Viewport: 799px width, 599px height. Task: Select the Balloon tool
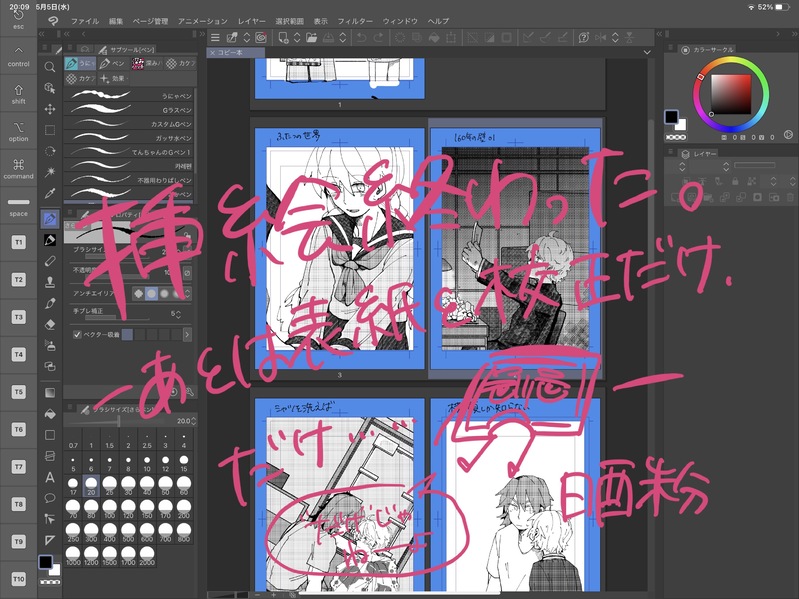[x=49, y=498]
